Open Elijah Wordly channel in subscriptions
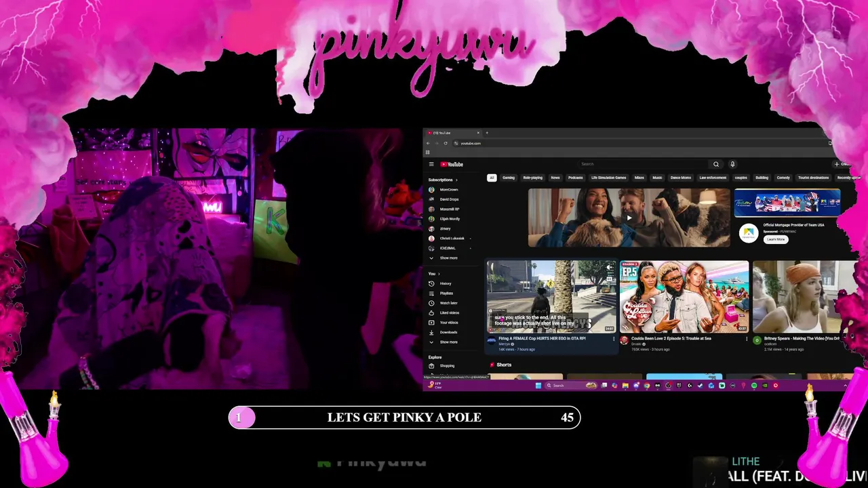This screenshot has height=488, width=868. pos(449,219)
